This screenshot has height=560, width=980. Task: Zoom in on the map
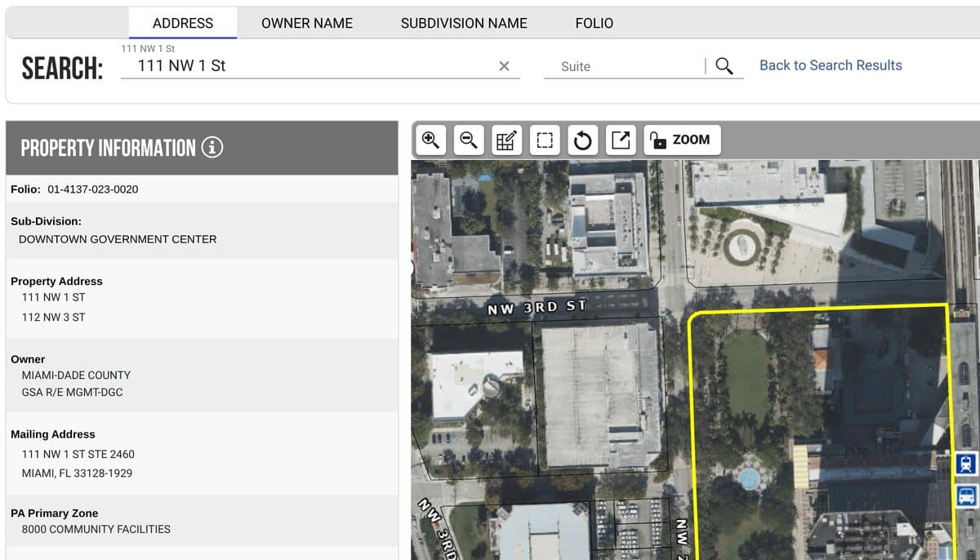pyautogui.click(x=430, y=140)
